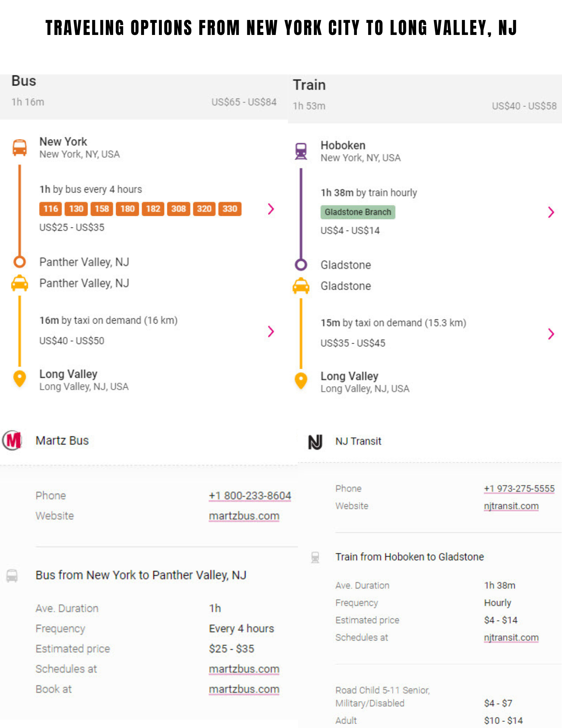Select bus route badge 182
Image resolution: width=562 pixels, height=728 pixels.
[x=153, y=209]
